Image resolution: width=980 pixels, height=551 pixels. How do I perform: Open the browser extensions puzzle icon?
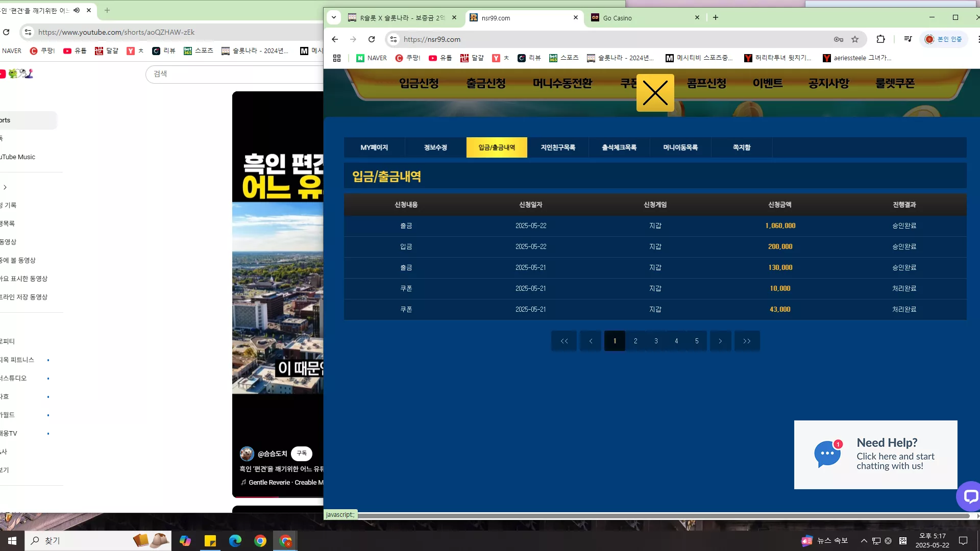(880, 39)
